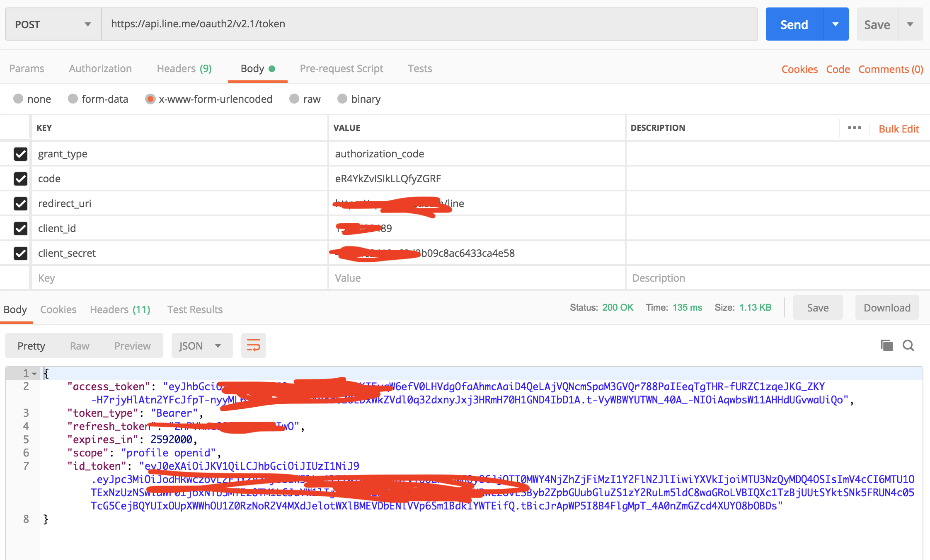
Task: Switch to the Raw response view
Action: (x=80, y=345)
